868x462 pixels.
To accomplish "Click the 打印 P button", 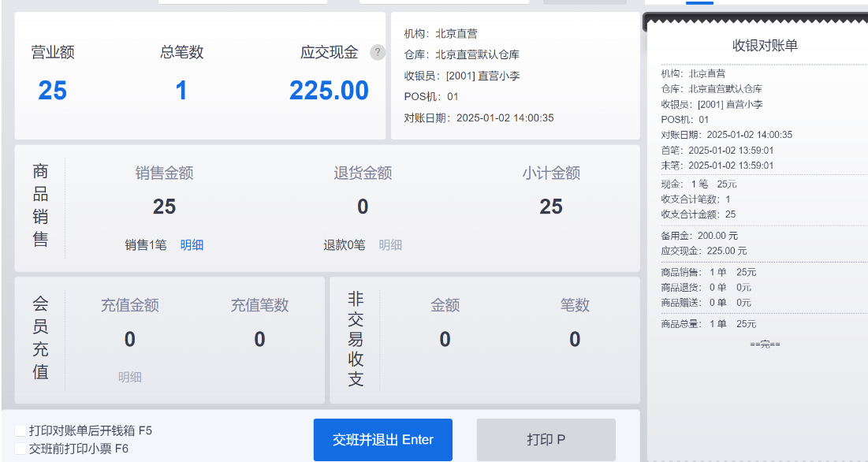I will pyautogui.click(x=546, y=440).
